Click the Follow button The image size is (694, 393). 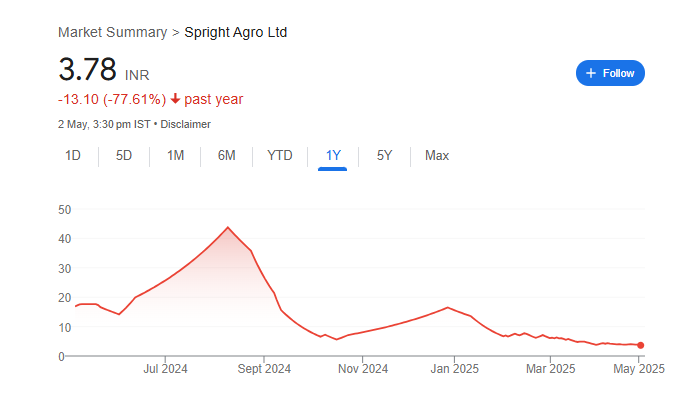click(610, 73)
